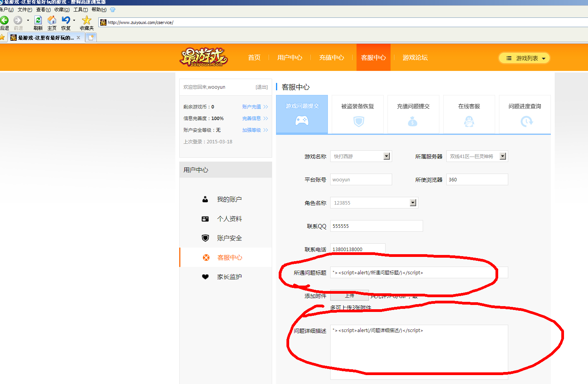
Task: Open the 帮助(H) menu
Action: [99, 10]
